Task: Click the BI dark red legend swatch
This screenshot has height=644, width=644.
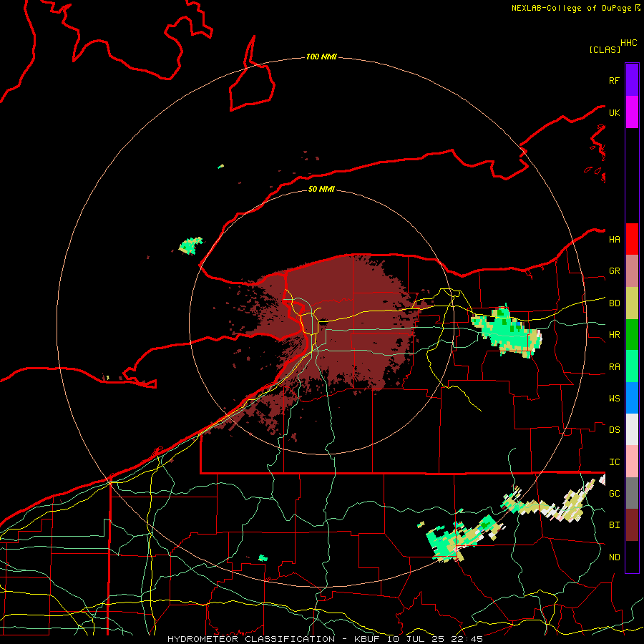Action: pyautogui.click(x=632, y=525)
